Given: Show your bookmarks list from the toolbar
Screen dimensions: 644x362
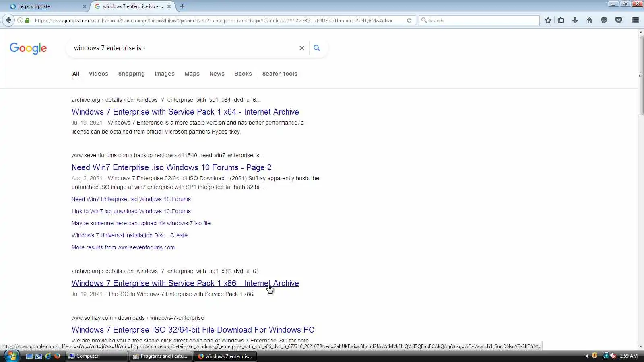Looking at the screenshot, I should point(561,20).
